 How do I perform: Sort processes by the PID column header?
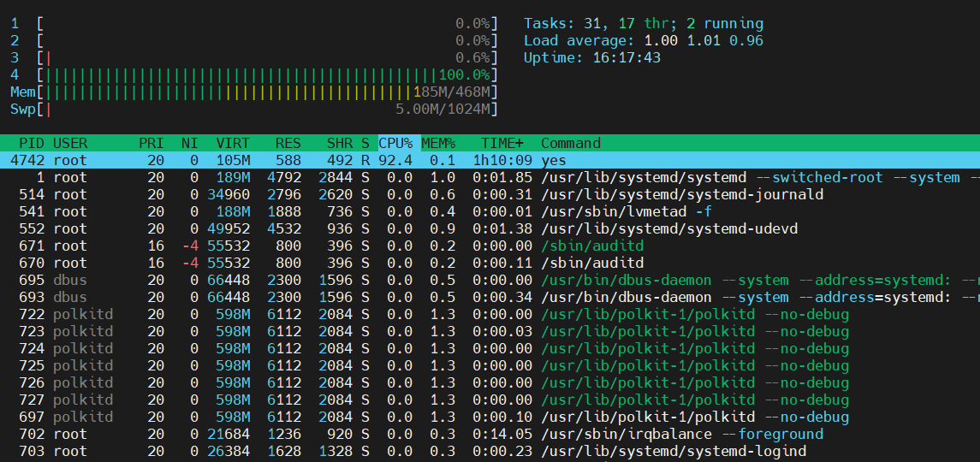coord(32,143)
